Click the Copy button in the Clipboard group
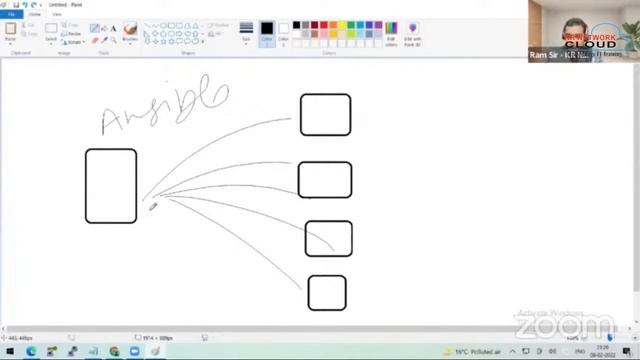The height and width of the screenshot is (360, 640). pos(29,34)
